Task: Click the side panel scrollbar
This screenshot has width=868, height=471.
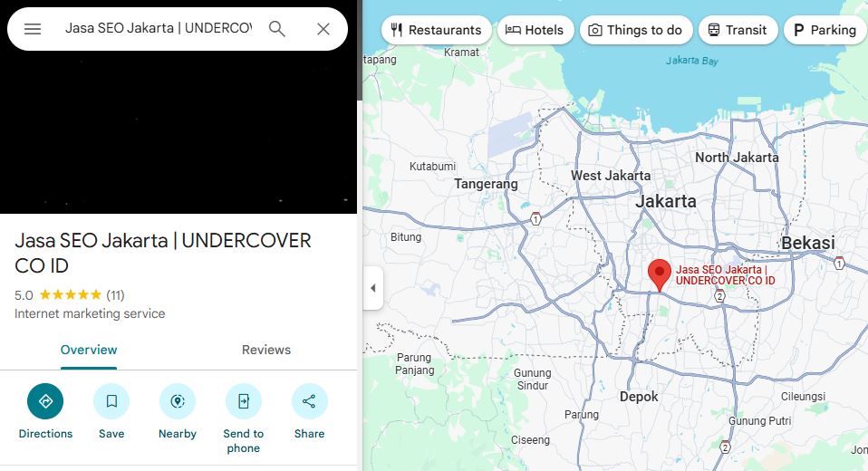Action: (x=360, y=50)
